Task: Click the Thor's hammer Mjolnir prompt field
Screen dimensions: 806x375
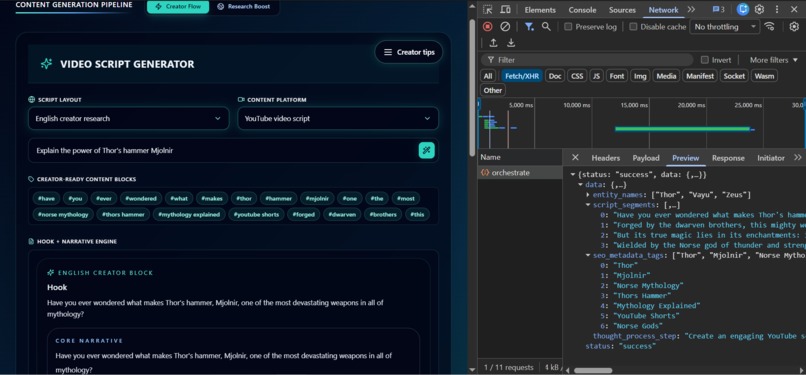Action: 233,151
